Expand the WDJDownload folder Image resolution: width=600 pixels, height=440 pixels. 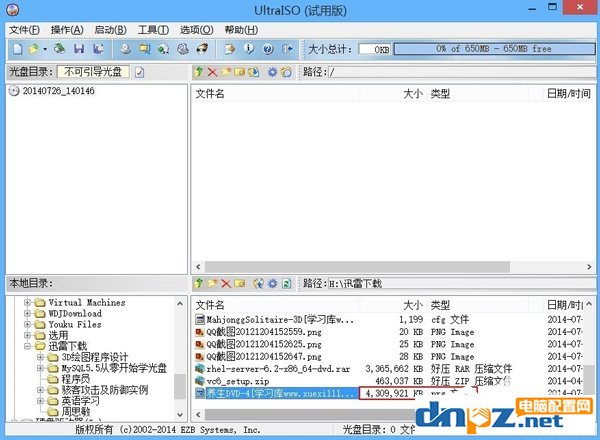click(x=27, y=313)
